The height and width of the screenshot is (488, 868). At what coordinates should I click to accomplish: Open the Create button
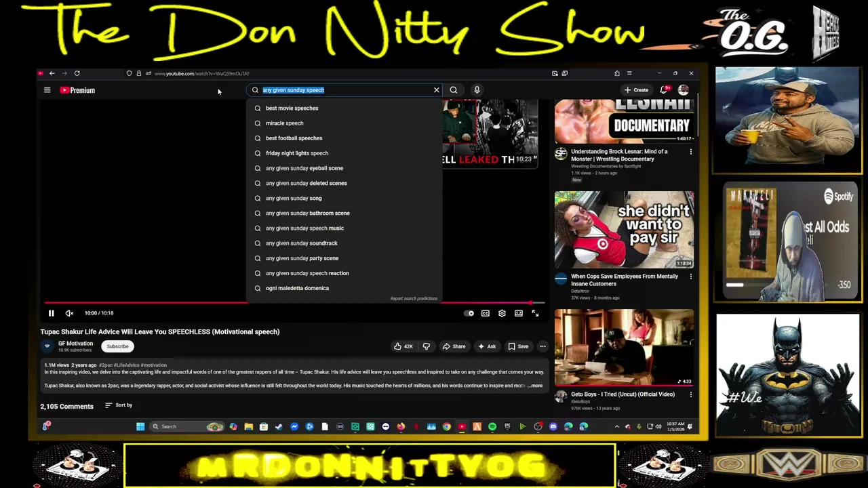coord(636,89)
